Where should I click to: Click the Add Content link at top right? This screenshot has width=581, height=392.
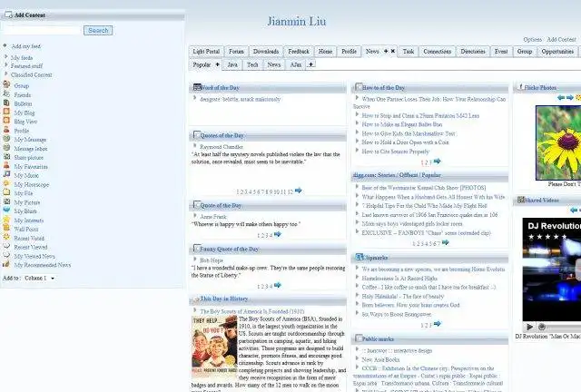pyautogui.click(x=561, y=39)
